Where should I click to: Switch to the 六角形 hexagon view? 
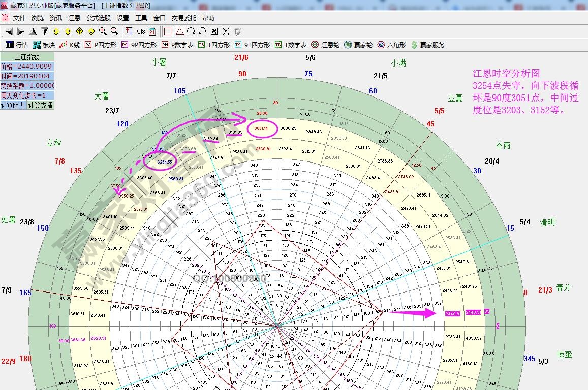pyautogui.click(x=391, y=45)
